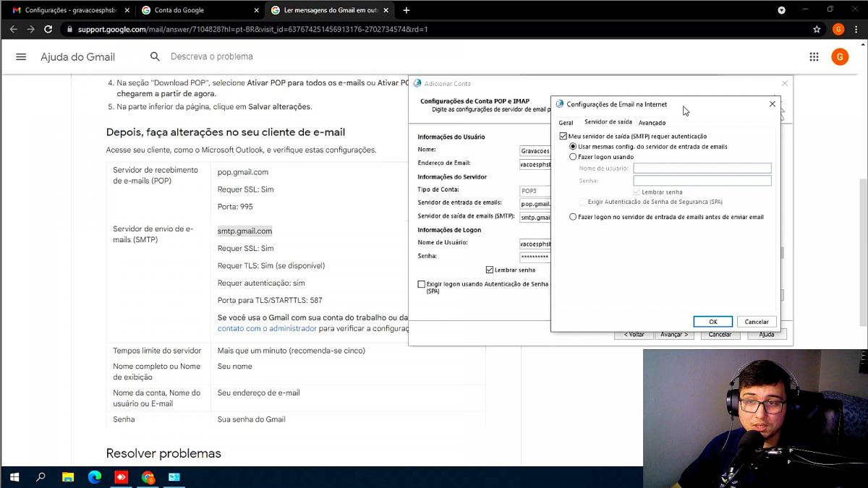
Task: Click 'Porta para TLS/STARTTLS: 587' text
Action: tap(270, 300)
